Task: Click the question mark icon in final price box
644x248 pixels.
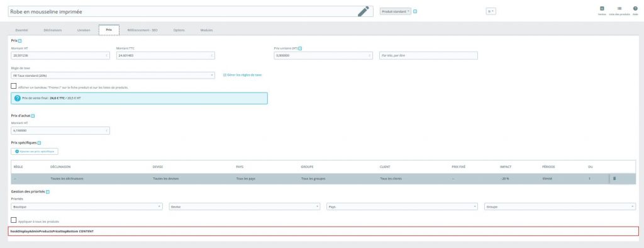Action: pos(17,98)
